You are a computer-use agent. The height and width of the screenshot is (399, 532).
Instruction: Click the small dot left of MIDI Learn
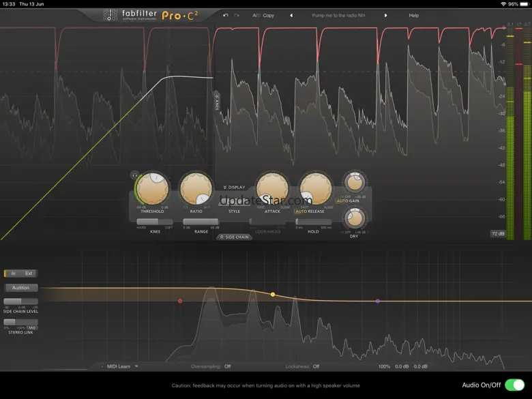(x=102, y=366)
